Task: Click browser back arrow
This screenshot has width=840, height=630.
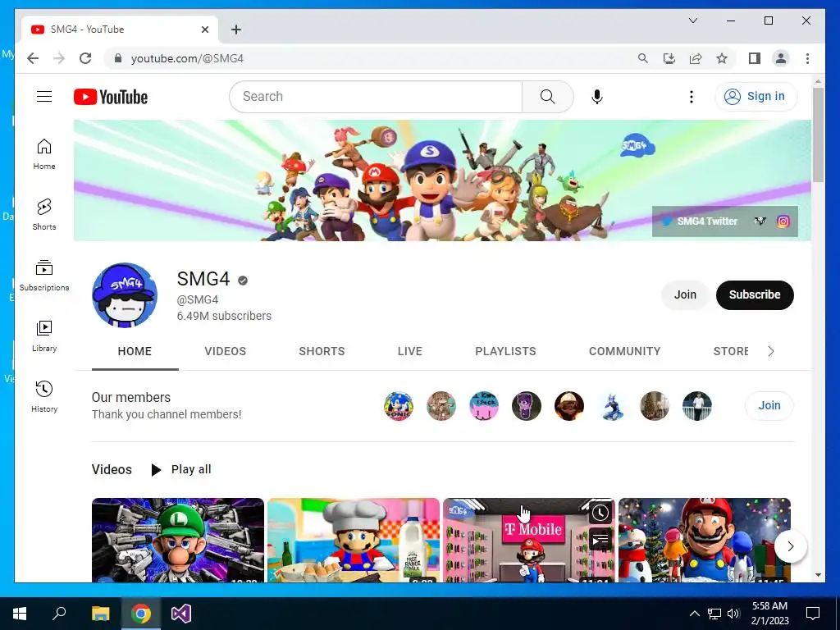Action: (33, 58)
